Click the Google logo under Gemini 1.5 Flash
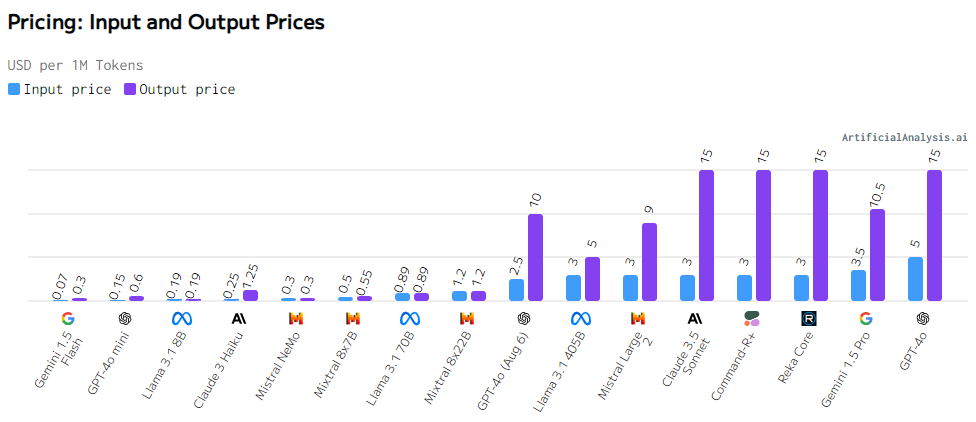This screenshot has height=422, width=976. point(68,318)
